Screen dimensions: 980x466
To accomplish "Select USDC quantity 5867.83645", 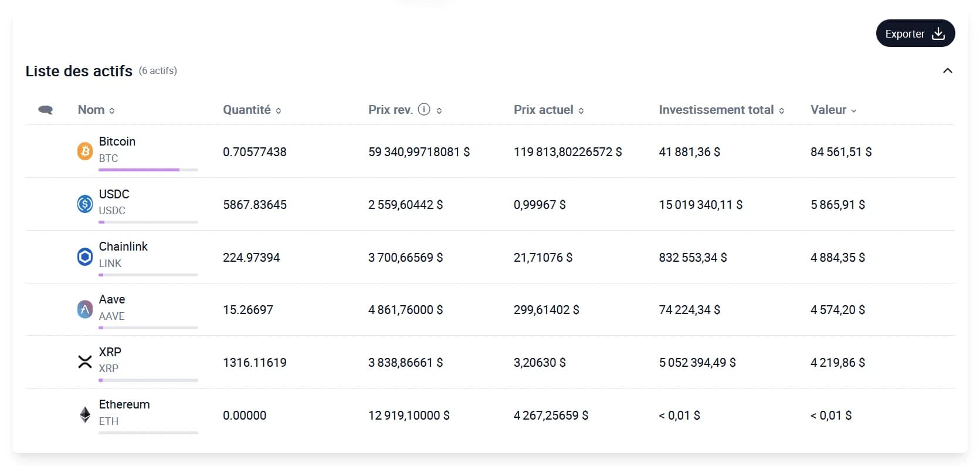I will [x=255, y=205].
